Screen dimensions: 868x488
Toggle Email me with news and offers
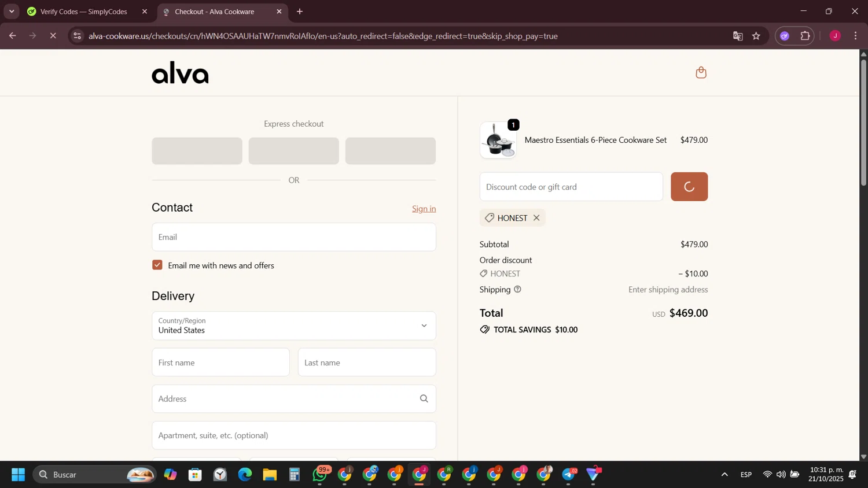pyautogui.click(x=157, y=265)
